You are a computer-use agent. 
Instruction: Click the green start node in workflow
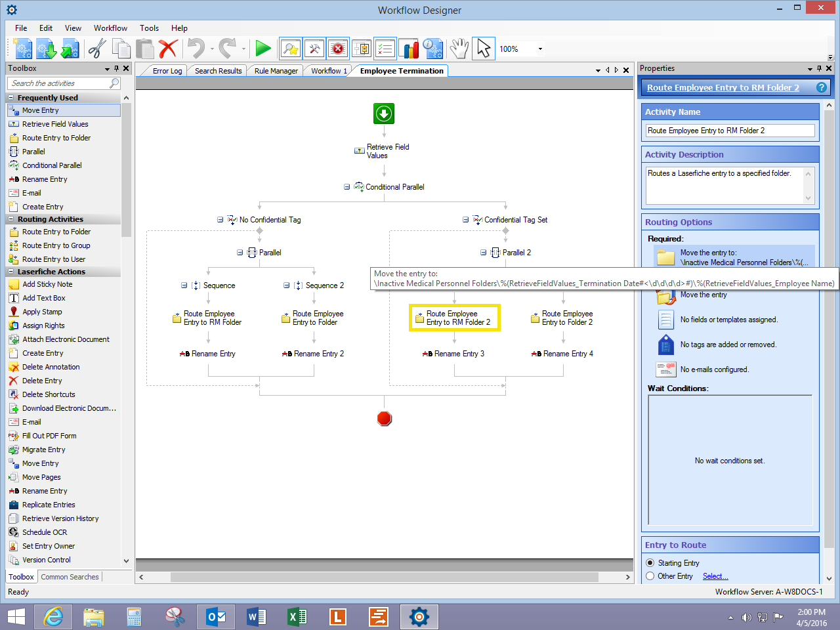click(x=384, y=114)
